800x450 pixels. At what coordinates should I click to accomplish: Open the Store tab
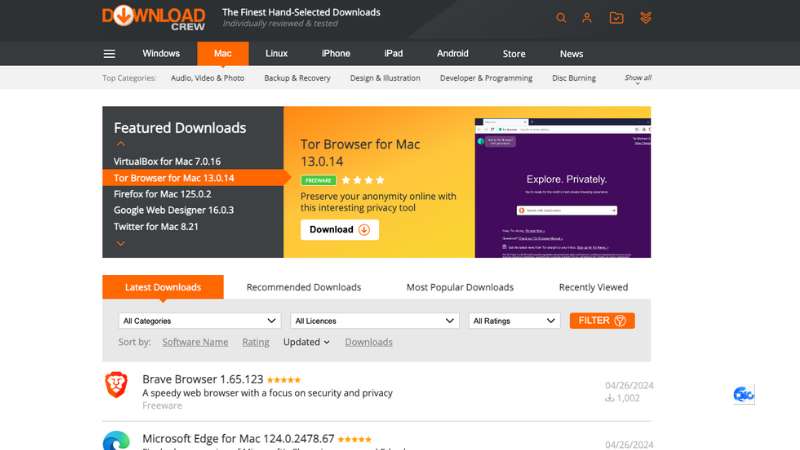point(514,54)
